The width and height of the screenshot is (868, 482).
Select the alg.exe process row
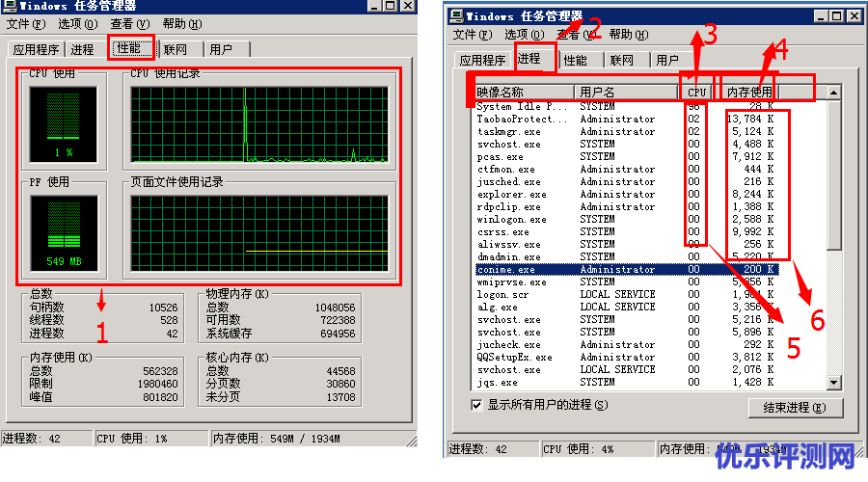(627, 307)
